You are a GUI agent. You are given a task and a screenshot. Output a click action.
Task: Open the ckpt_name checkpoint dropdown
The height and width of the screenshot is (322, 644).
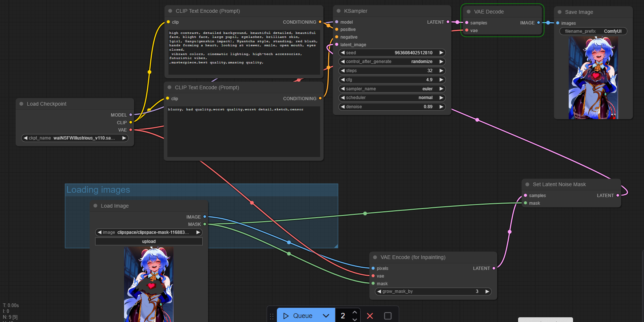(75, 138)
